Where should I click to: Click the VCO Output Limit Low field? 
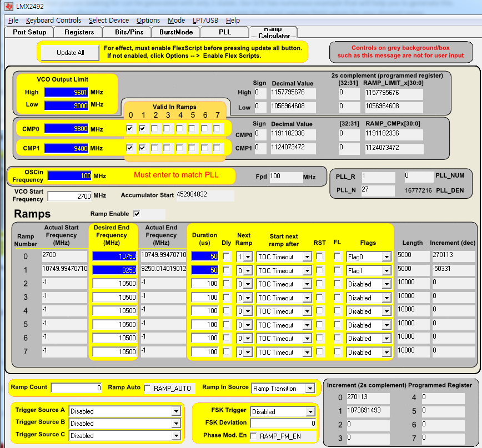pos(66,105)
